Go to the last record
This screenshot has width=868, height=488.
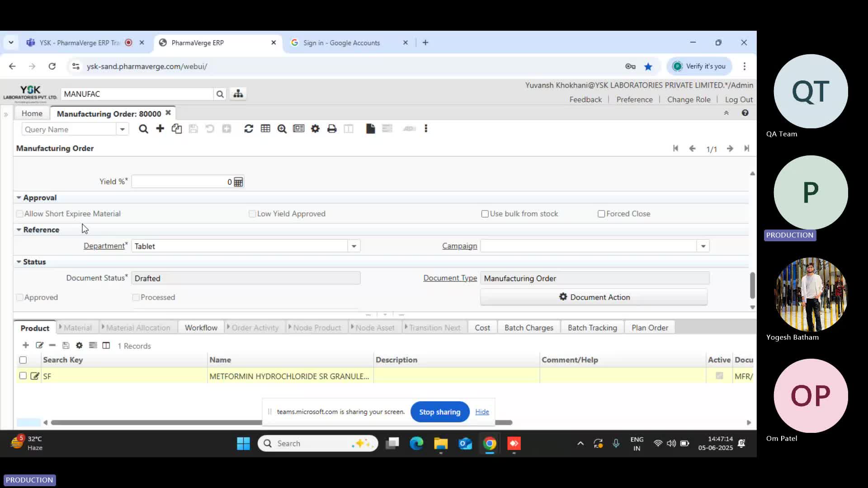[746, 148]
